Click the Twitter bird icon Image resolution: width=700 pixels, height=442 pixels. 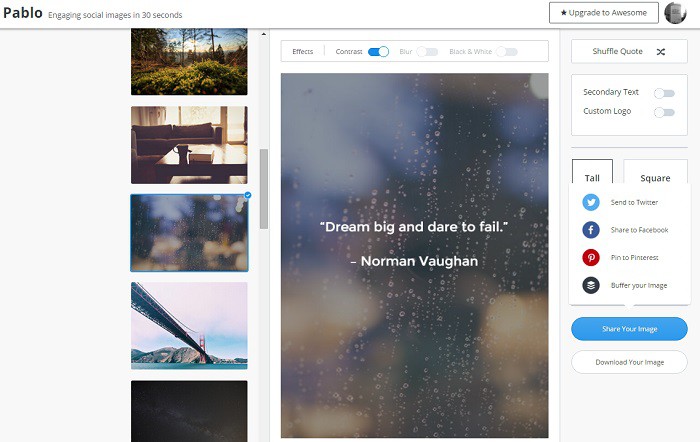pos(591,202)
